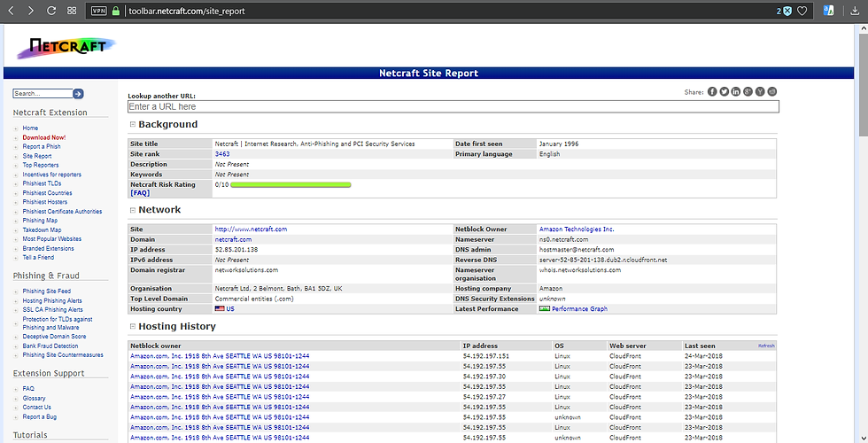
Task: Click the green risk rating bar
Action: tap(291, 185)
